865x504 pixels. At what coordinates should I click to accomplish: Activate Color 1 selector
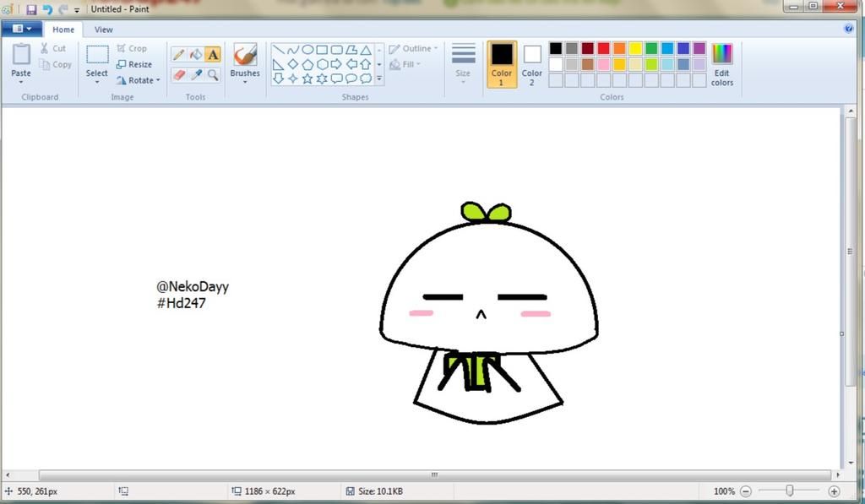tap(502, 64)
